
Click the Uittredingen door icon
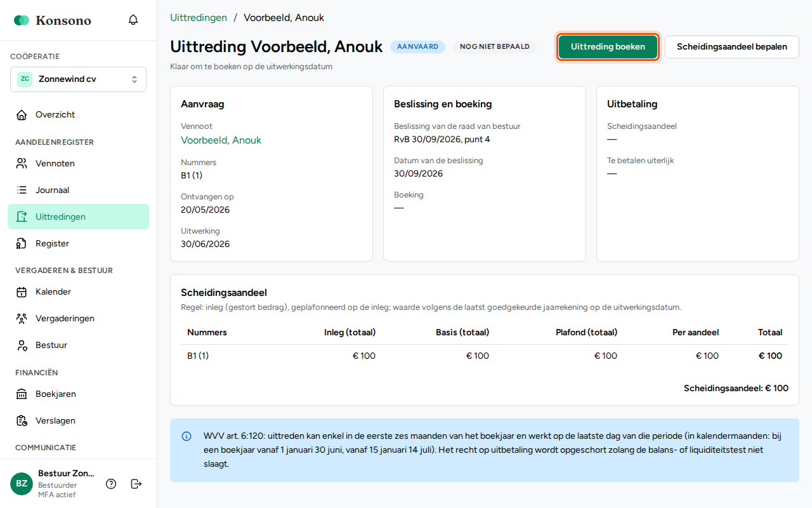point(22,217)
